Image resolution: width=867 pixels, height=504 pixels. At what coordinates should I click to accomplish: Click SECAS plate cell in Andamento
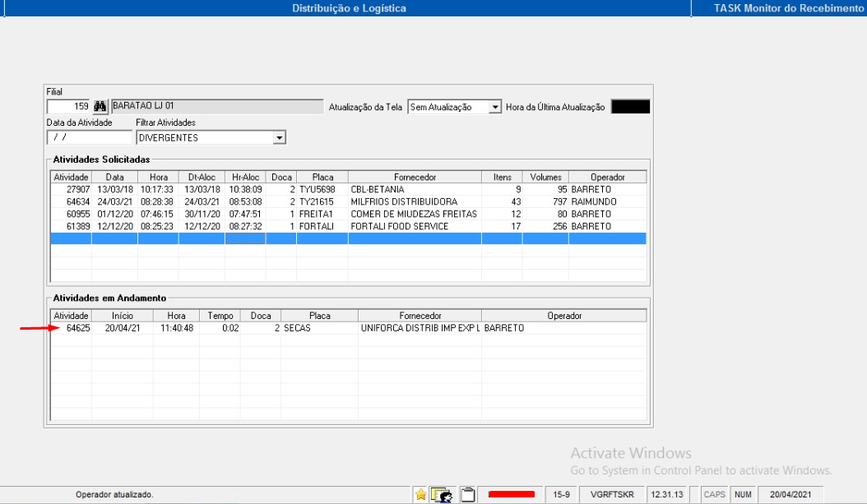(x=320, y=328)
